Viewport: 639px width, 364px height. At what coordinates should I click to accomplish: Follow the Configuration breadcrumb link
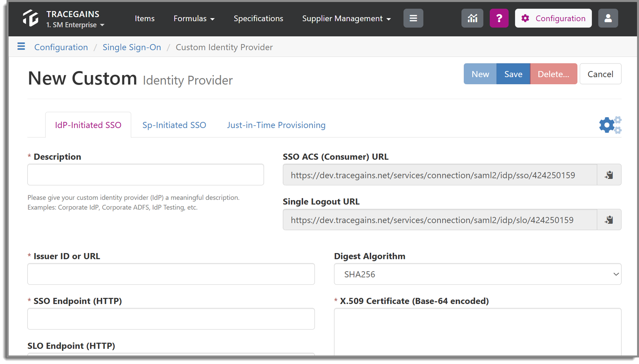point(61,47)
